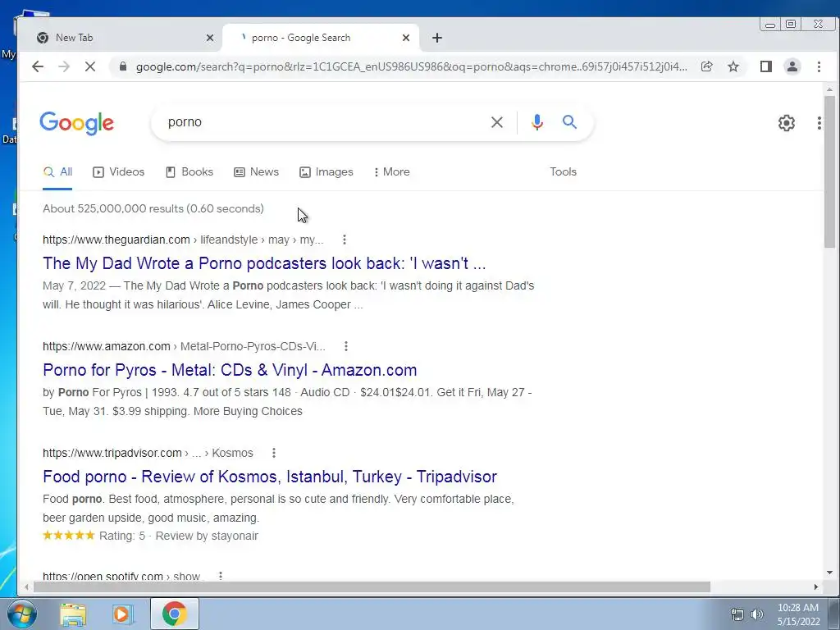The height and width of the screenshot is (630, 840).
Task: Click the forward navigation arrow
Action: tap(64, 66)
